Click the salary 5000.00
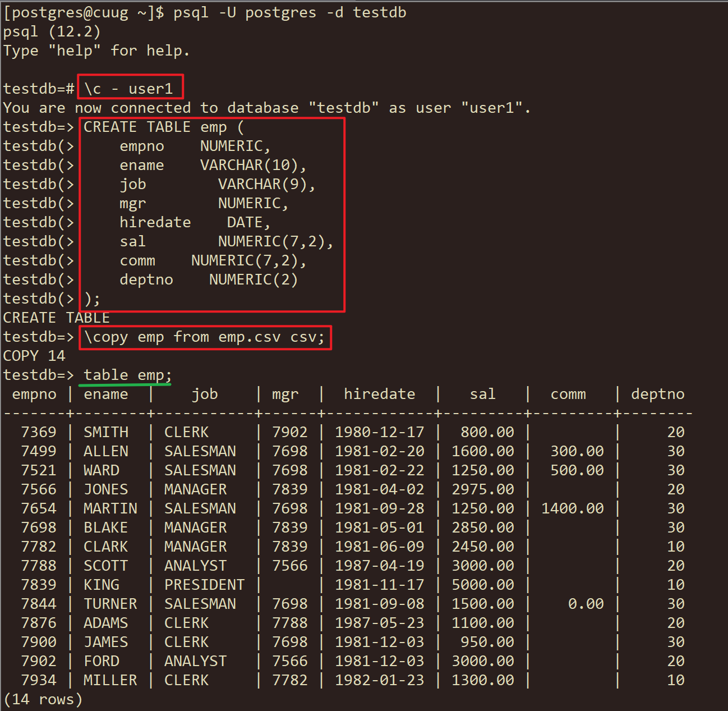This screenshot has width=728, height=711. pyautogui.click(x=483, y=585)
